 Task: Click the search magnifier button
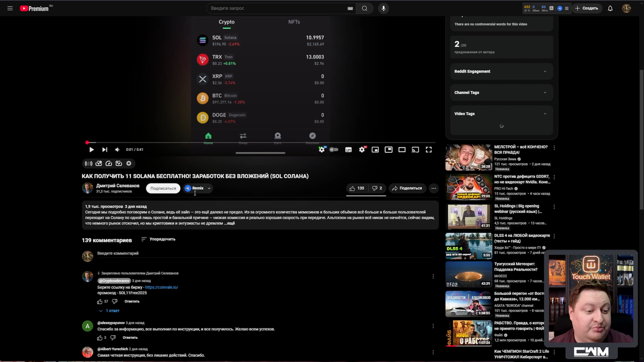coord(364,8)
